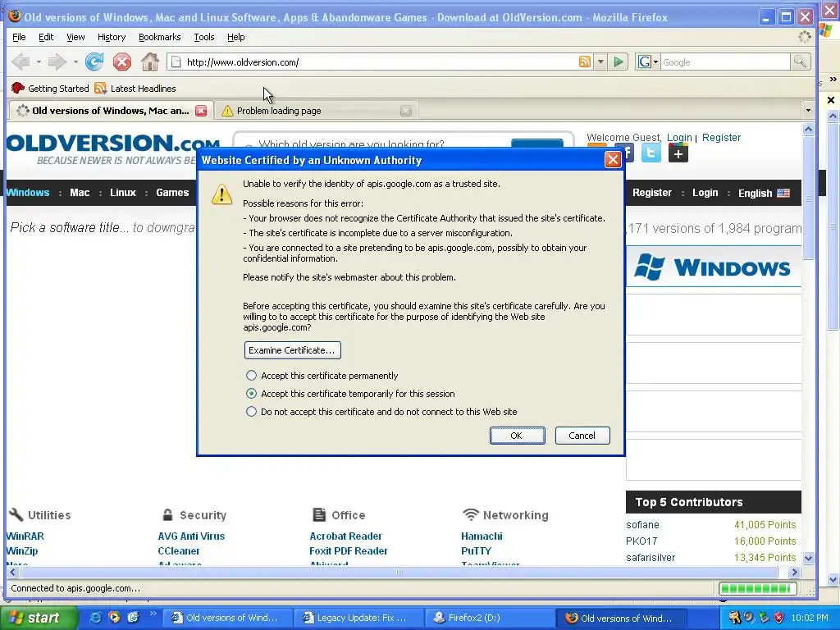The image size is (840, 630).
Task: Click the red shield tray icon
Action: click(x=779, y=618)
